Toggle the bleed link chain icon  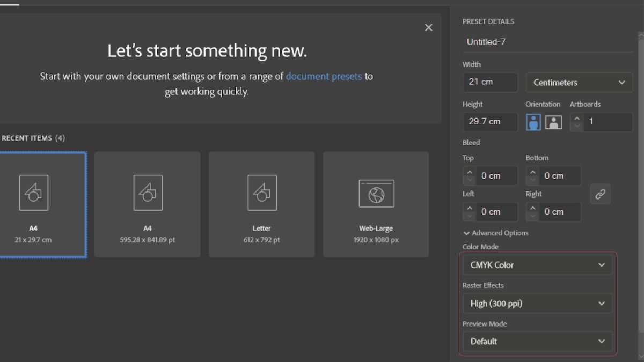(x=600, y=194)
